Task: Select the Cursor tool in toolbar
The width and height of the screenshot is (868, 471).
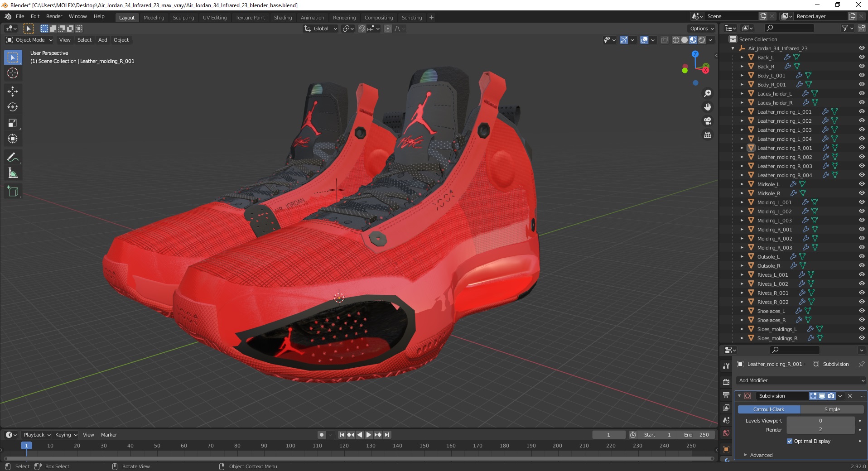Action: (13, 73)
